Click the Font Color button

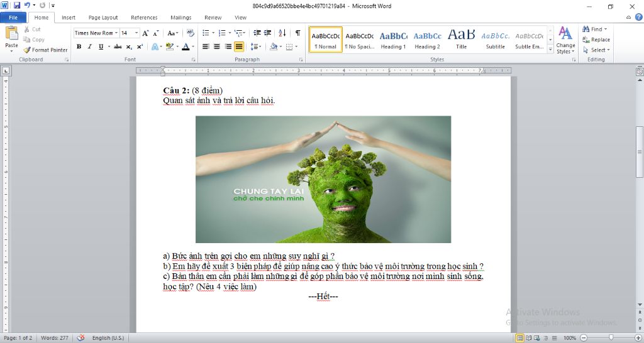(x=186, y=46)
